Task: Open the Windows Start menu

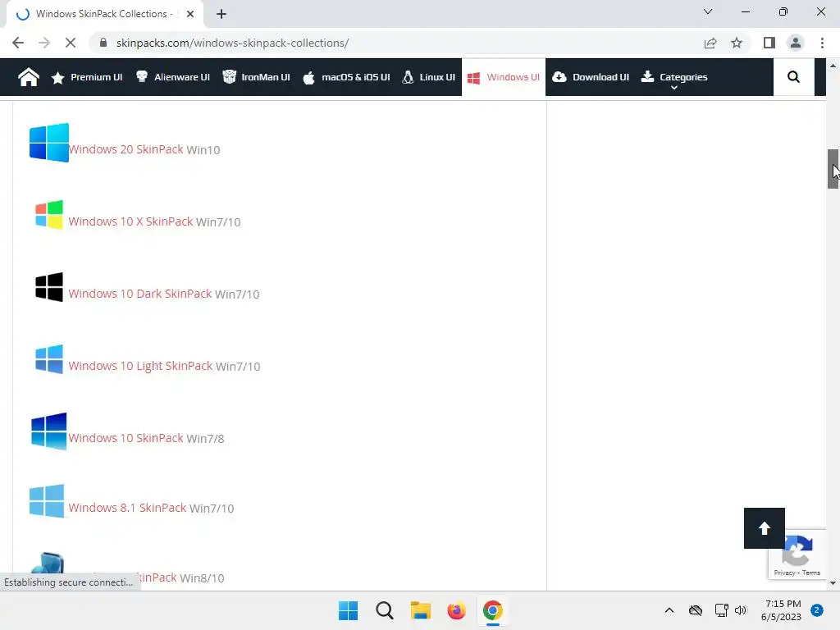Action: tap(348, 610)
